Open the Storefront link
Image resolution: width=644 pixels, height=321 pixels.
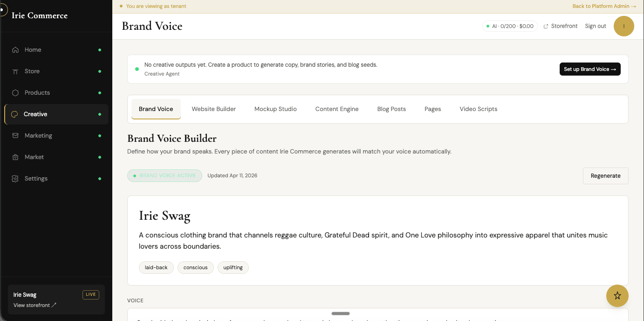click(561, 26)
